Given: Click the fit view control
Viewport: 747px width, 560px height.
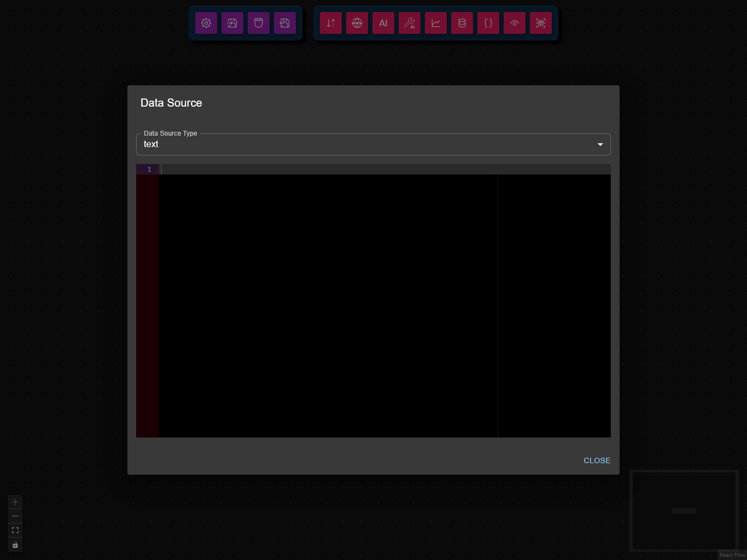Looking at the screenshot, I should (15, 530).
